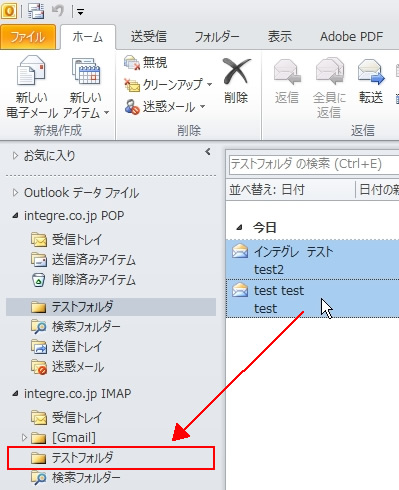Click the 無視 ignore conversation button
The width and height of the screenshot is (399, 490).
(x=146, y=62)
